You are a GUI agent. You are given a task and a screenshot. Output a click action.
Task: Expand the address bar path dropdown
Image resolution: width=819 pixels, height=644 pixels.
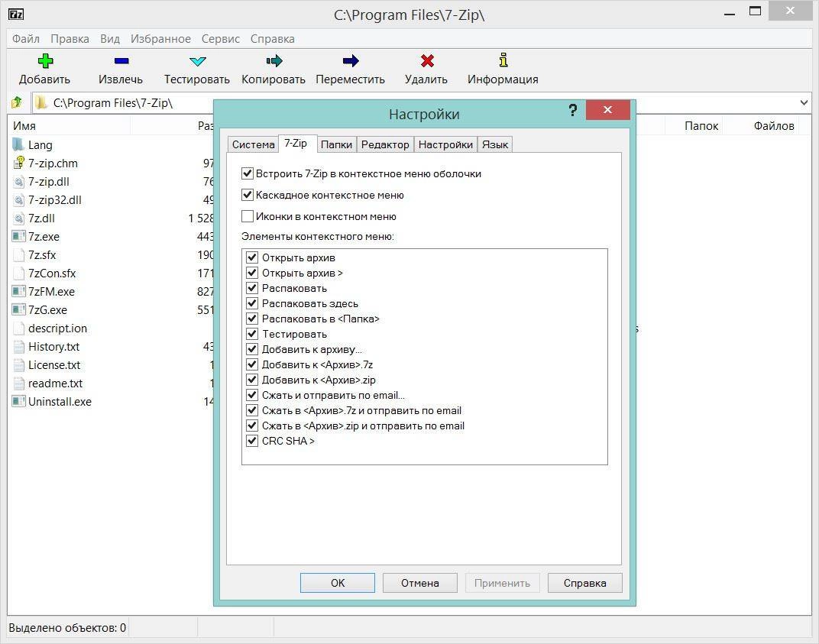[804, 103]
